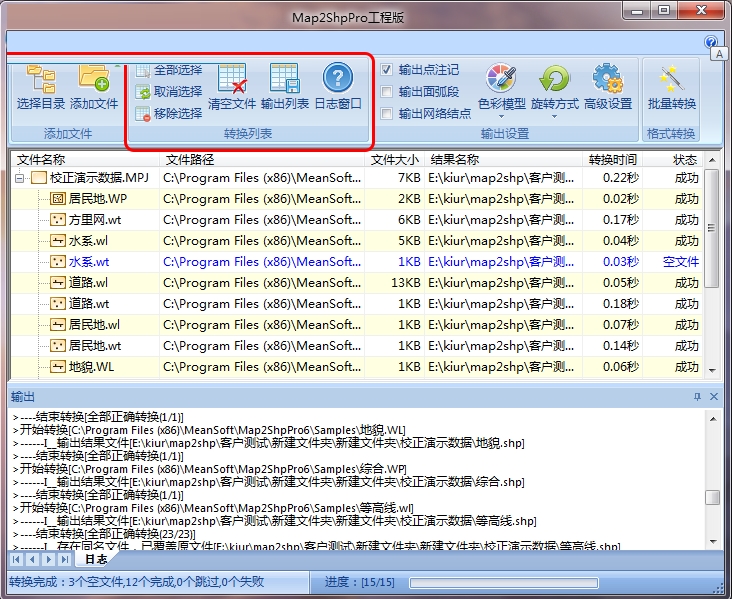Viewport: 736px width, 599px height.
Task: Enable the 输出网络结点 checkbox
Action: (386, 113)
